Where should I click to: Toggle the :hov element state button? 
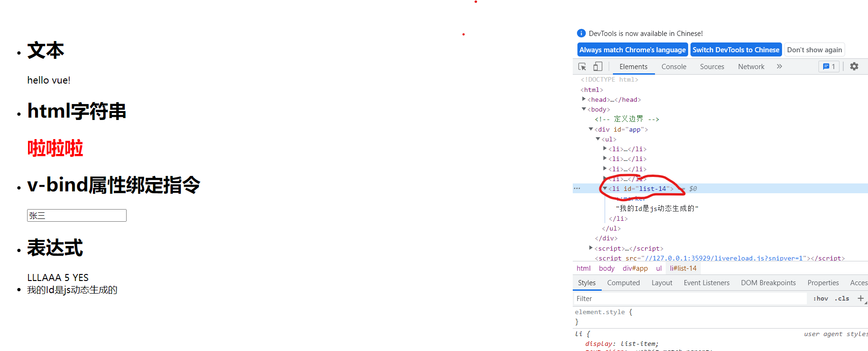820,299
